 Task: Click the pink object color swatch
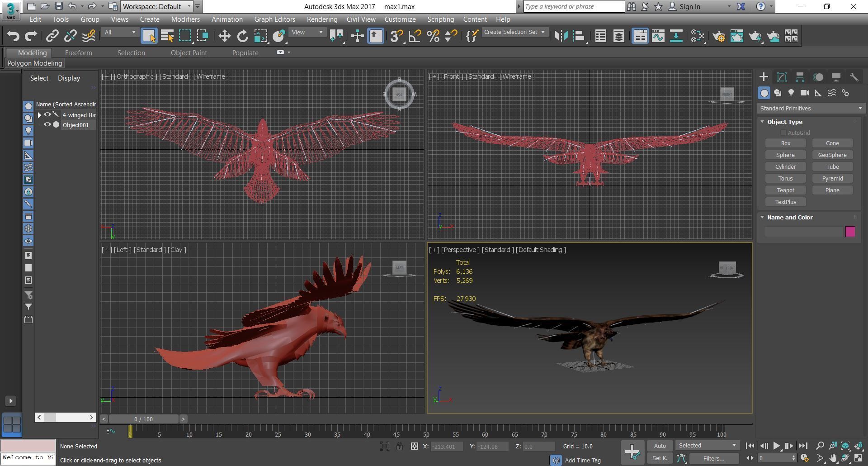(x=850, y=232)
